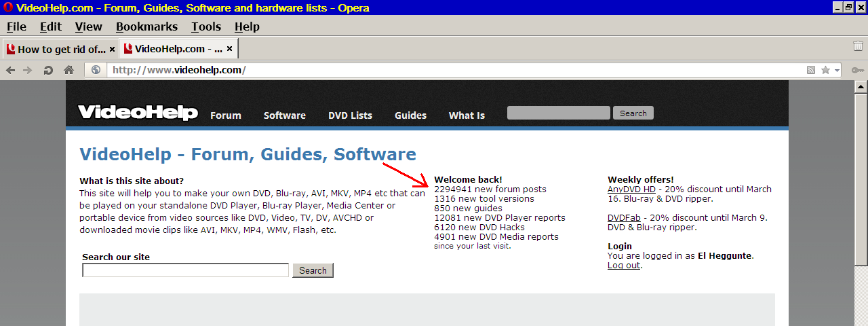Click the scrollbar up arrow
Screen dimensions: 868x326
[861, 87]
